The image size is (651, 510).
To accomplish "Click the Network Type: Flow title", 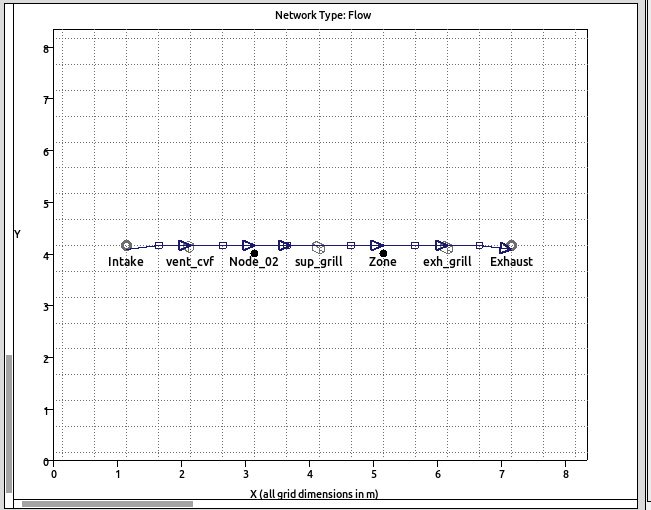I will (x=323, y=15).
